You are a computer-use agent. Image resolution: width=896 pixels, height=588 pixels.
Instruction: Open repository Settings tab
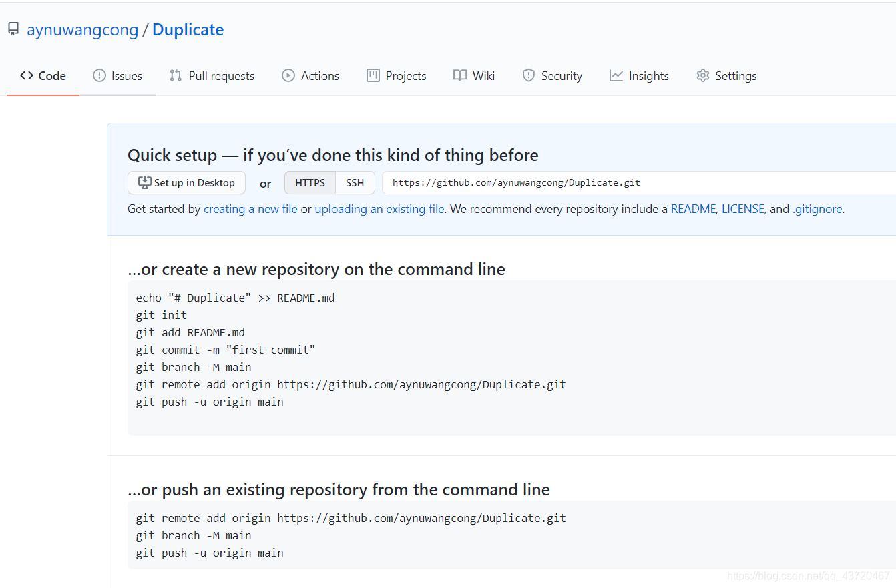(726, 76)
